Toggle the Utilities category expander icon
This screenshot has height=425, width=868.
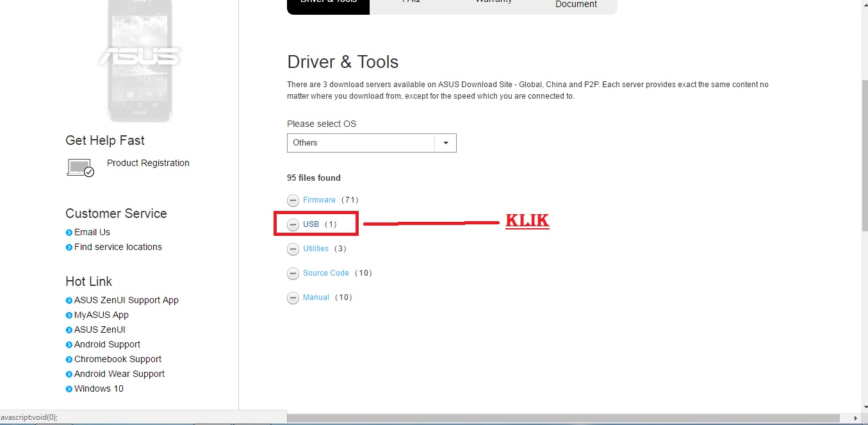pos(293,249)
